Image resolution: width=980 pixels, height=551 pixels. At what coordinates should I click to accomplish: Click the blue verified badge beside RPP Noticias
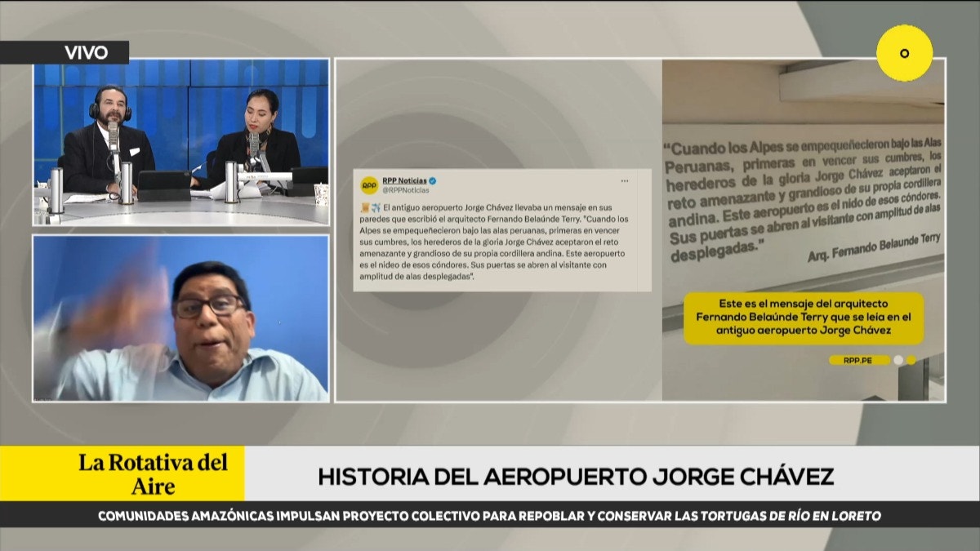433,180
